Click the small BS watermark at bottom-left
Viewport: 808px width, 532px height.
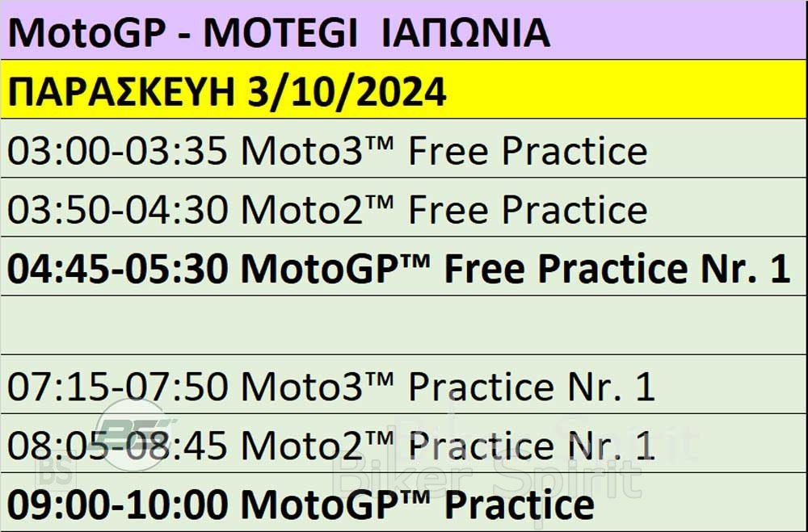55,470
